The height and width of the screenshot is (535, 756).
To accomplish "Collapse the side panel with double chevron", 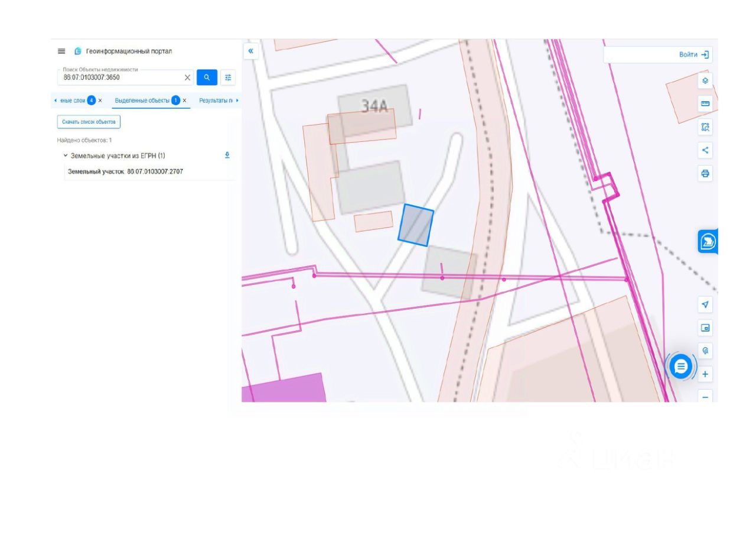I will pyautogui.click(x=251, y=51).
